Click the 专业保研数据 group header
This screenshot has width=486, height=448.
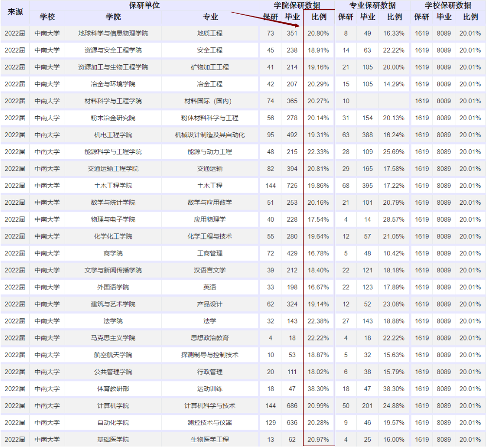(373, 5)
